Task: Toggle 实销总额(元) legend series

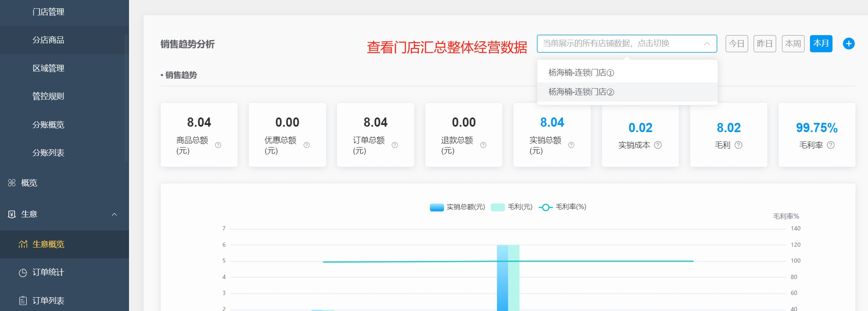Action: click(457, 207)
